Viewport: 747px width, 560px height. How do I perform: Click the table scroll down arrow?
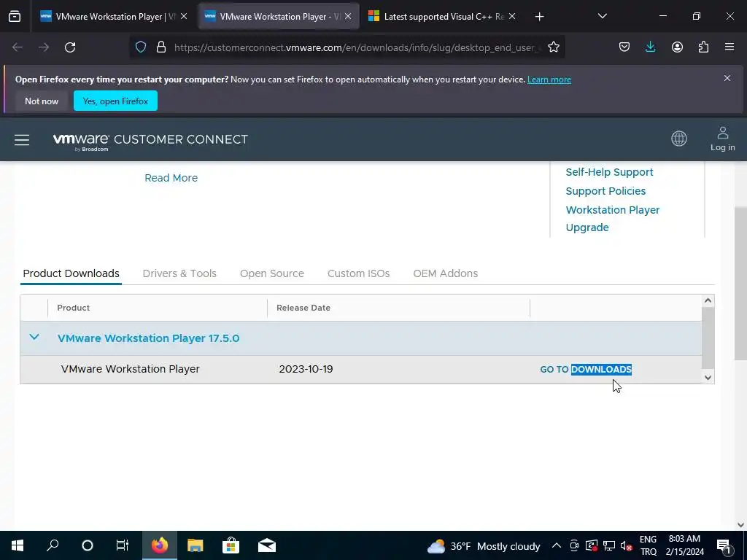(708, 378)
